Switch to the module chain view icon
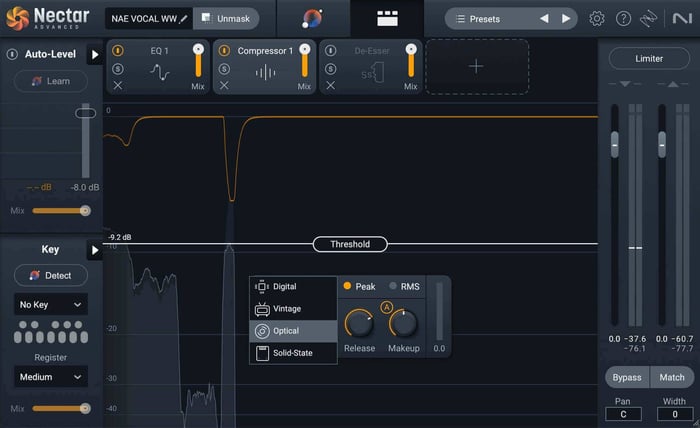 (x=387, y=19)
